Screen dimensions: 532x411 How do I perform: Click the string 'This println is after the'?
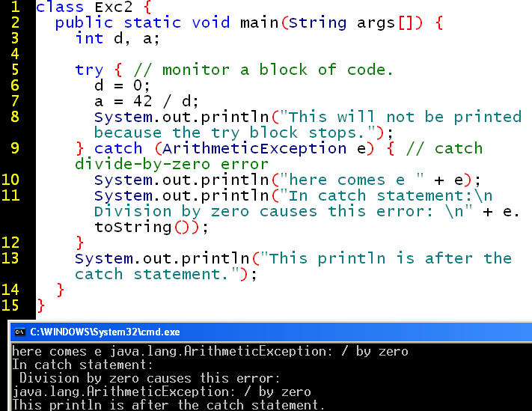(x=390, y=258)
